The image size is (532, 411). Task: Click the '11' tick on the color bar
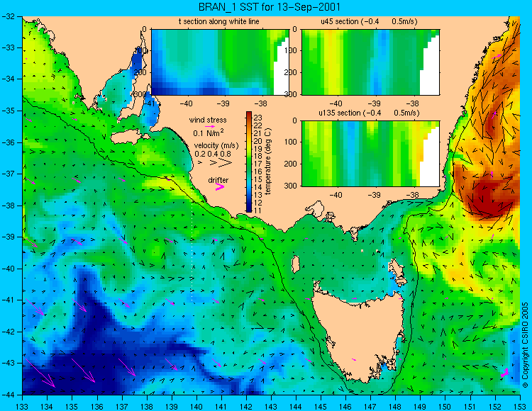pyautogui.click(x=258, y=210)
